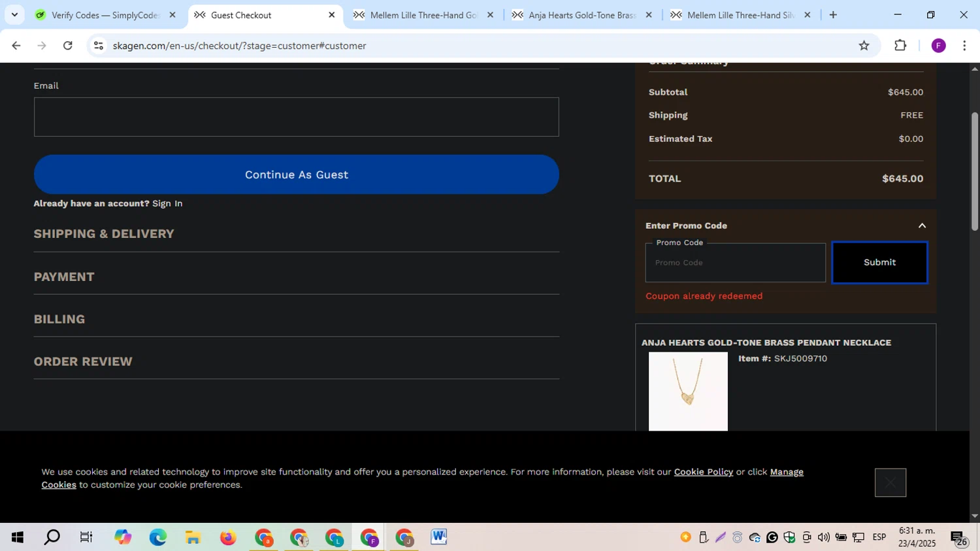The width and height of the screenshot is (980, 551).
Task: Click the page vertical scrollbar thumb
Action: 974,171
